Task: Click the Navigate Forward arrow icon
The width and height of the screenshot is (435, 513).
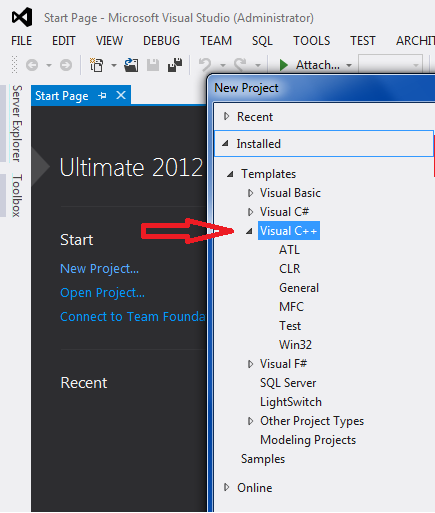Action: 66,65
